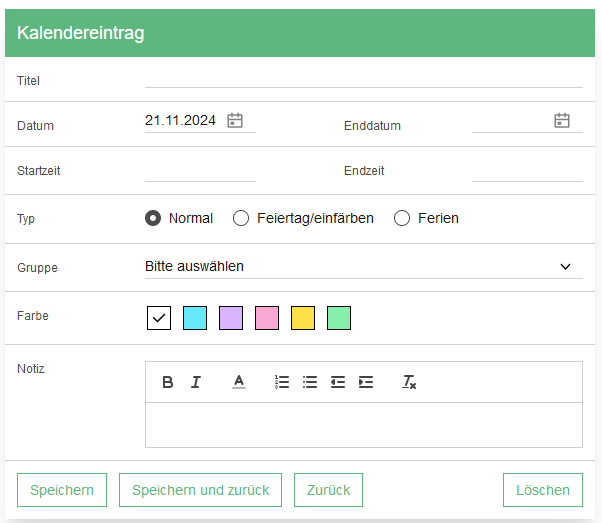Select the Feiertag/einfärben radio option

click(x=241, y=218)
